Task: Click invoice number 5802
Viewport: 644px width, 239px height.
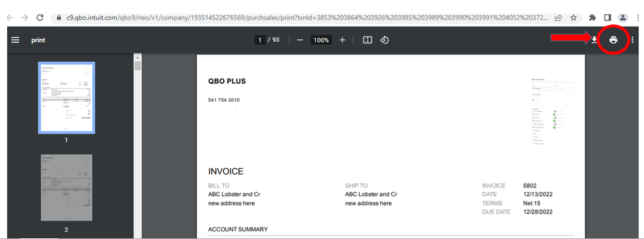Action: [x=530, y=186]
